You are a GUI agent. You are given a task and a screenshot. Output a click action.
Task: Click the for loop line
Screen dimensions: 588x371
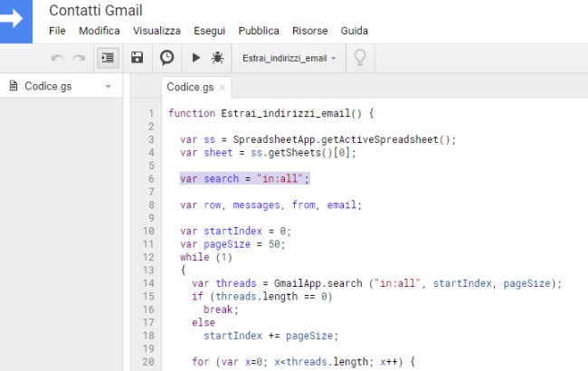(x=303, y=362)
